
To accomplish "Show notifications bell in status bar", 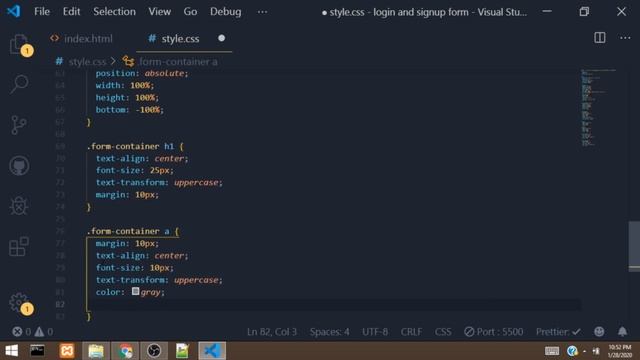I will pyautogui.click(x=622, y=332).
